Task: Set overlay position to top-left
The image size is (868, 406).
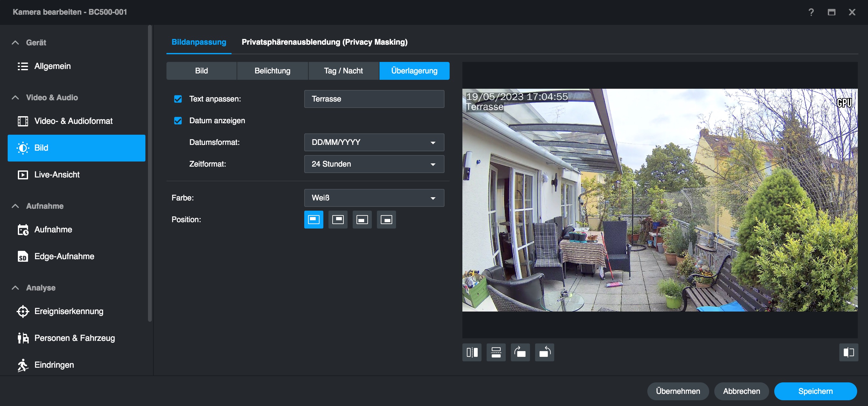Action: [313, 220]
